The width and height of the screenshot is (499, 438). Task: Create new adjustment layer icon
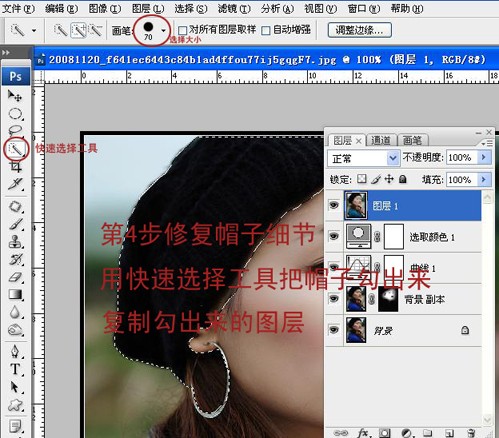(406, 433)
